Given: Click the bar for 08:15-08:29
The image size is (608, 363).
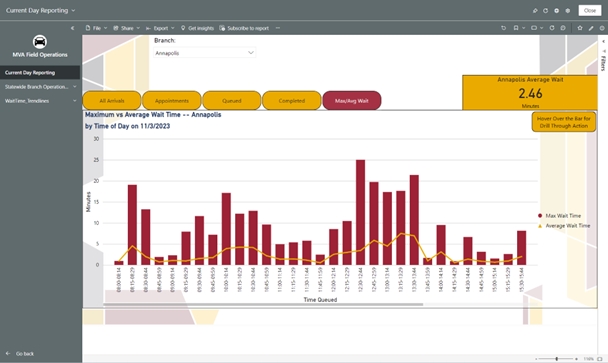Looking at the screenshot, I should pos(132,225).
